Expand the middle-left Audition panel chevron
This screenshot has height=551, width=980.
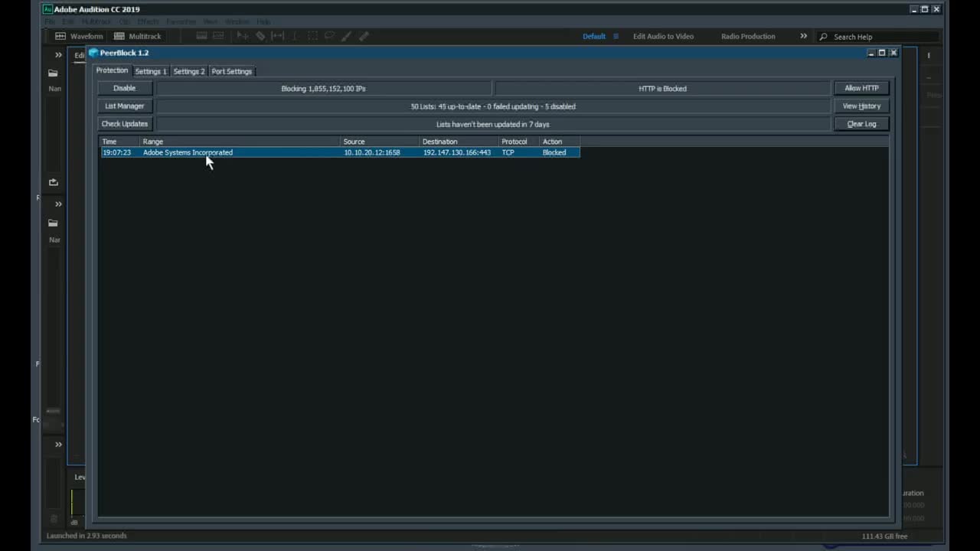[x=58, y=204]
